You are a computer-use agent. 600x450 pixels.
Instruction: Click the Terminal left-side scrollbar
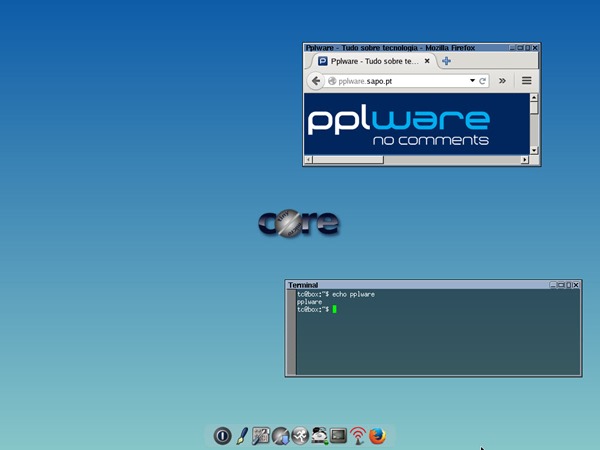(x=292, y=332)
